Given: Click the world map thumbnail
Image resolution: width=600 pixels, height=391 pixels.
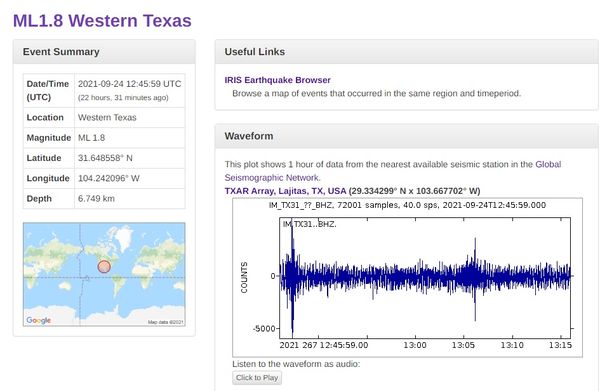Looking at the screenshot, I should (104, 274).
